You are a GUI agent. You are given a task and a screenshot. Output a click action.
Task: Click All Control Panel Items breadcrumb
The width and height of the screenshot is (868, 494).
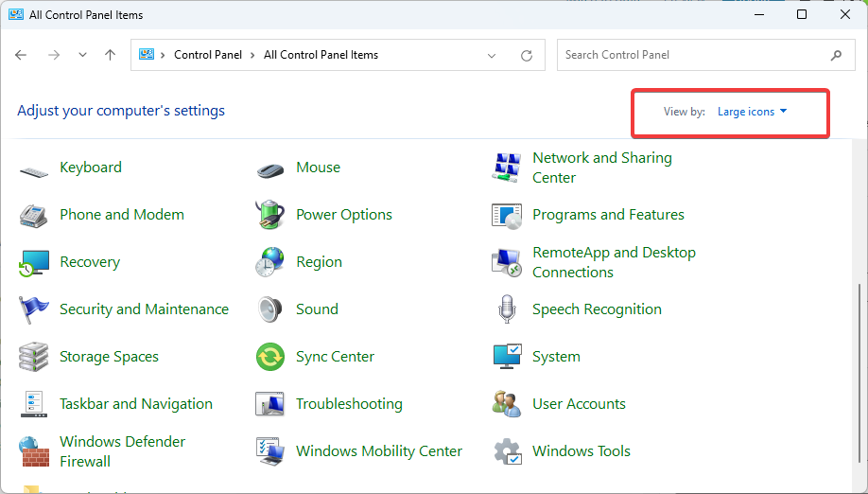321,55
